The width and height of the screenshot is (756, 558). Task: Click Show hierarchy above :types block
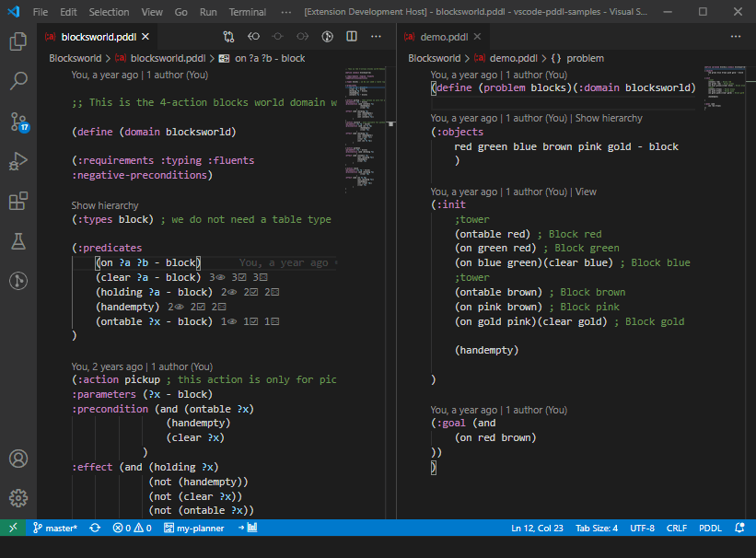coord(105,205)
